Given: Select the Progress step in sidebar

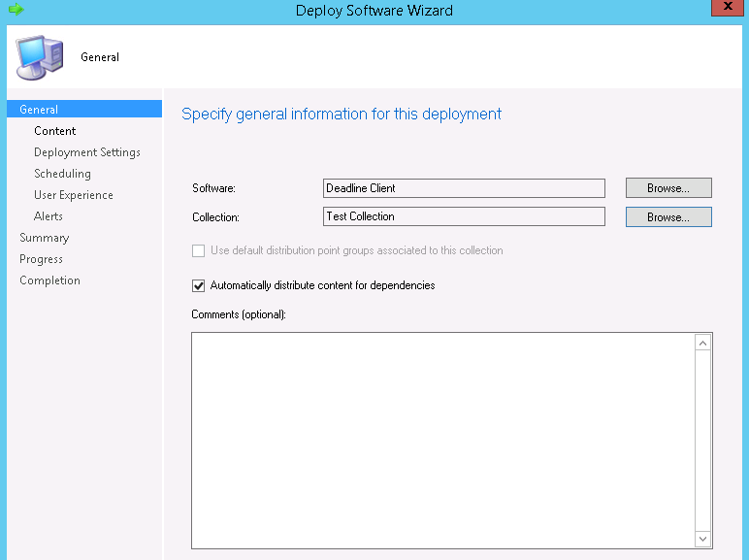Looking at the screenshot, I should click(x=41, y=259).
